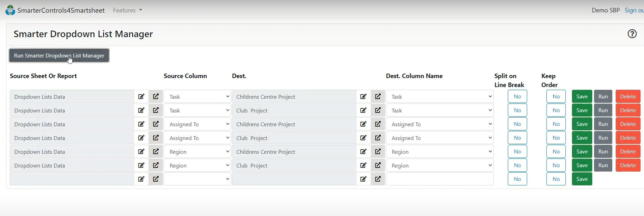Click Run Smarter Dropdown List Manager button

click(x=59, y=55)
